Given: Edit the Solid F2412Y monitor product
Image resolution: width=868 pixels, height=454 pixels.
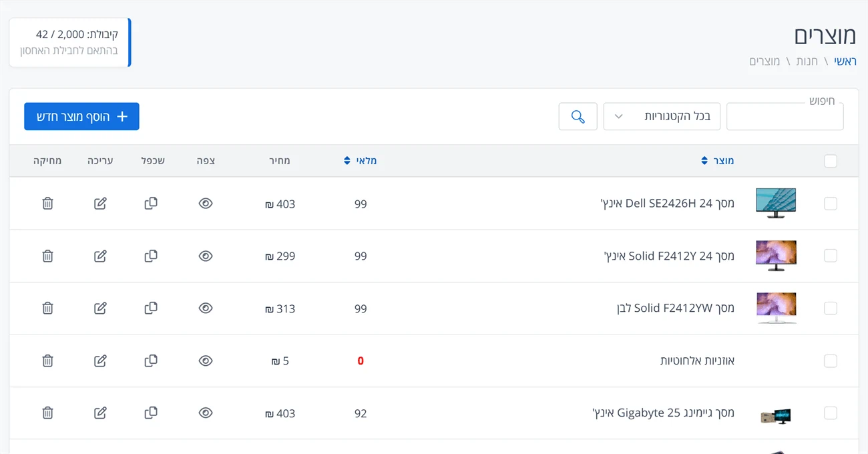Looking at the screenshot, I should click(100, 256).
